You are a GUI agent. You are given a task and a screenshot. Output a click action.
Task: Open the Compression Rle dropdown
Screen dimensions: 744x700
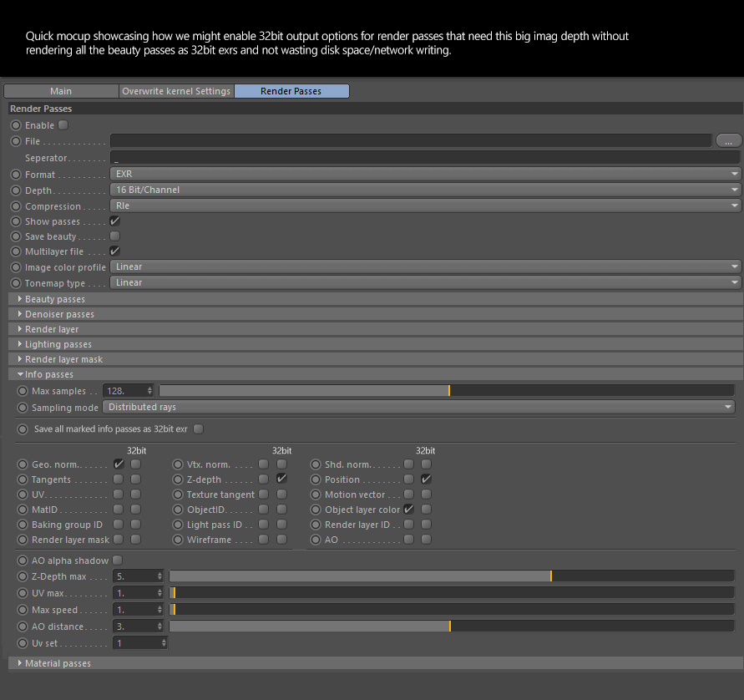click(x=425, y=206)
